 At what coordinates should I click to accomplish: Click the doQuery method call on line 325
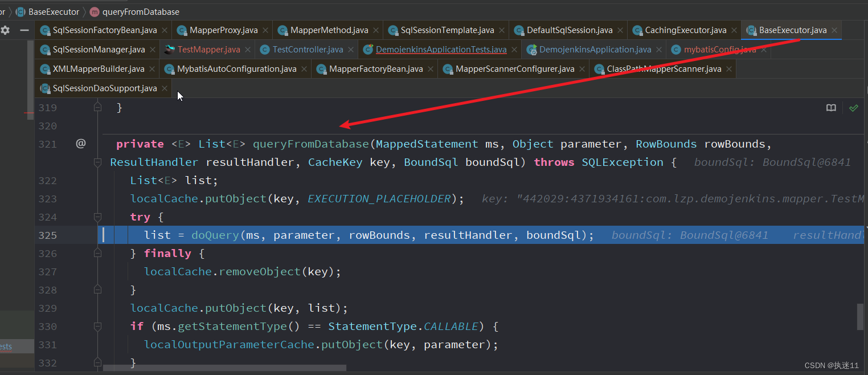pyautogui.click(x=215, y=235)
